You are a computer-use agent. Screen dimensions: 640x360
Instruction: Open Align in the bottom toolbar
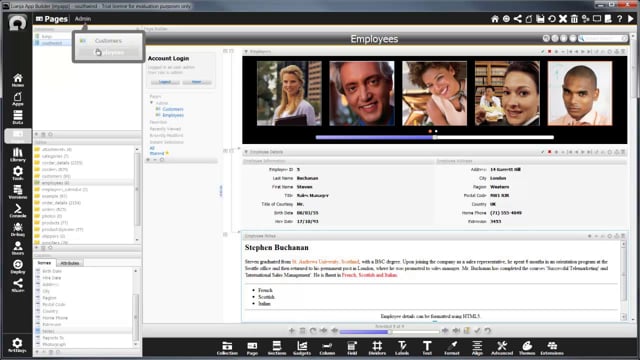tap(477, 348)
